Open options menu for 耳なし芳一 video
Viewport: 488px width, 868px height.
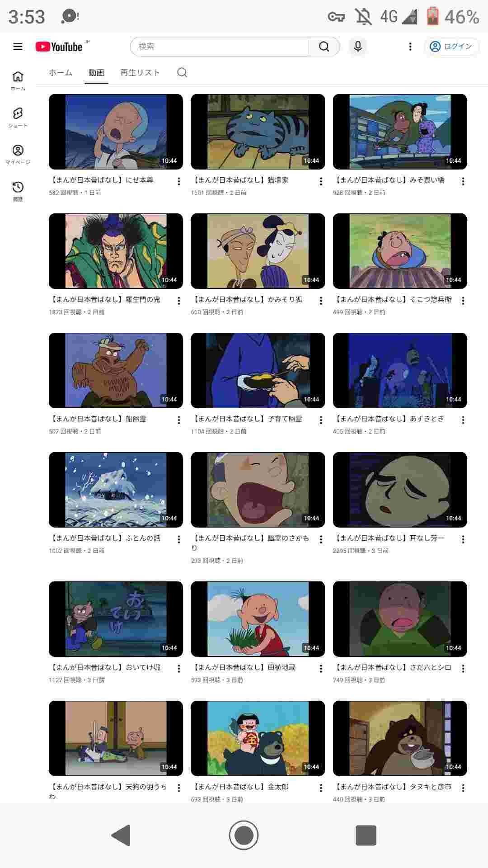coord(463,539)
